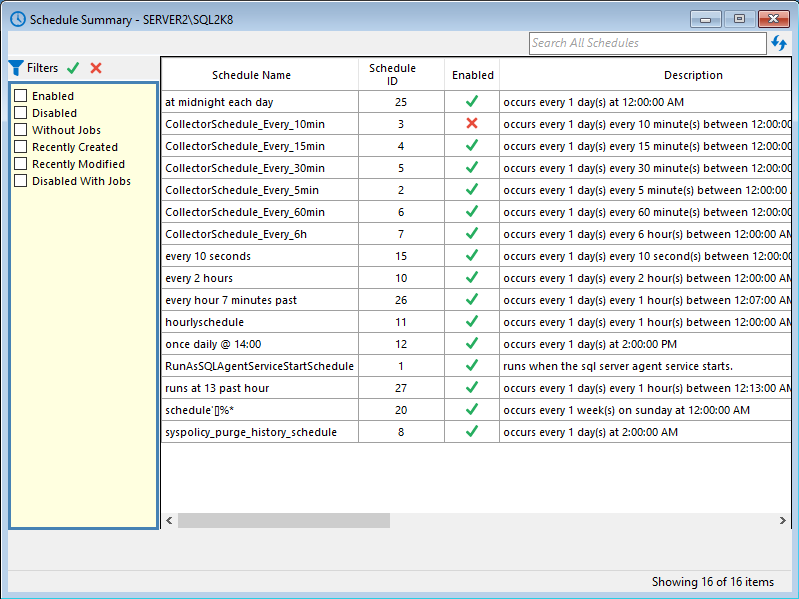Click enabled checkmark for CollectorSchedule_Every_15min
Screen dimensions: 799x599
(x=472, y=145)
